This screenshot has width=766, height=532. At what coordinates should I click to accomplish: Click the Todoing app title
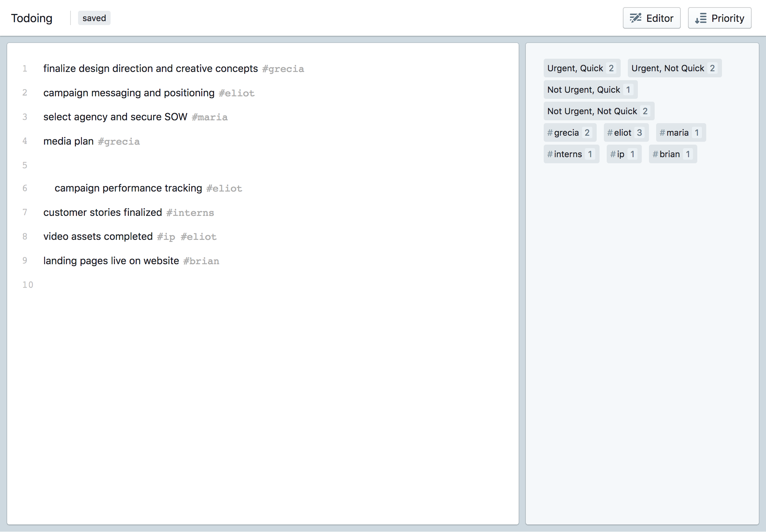(x=32, y=18)
